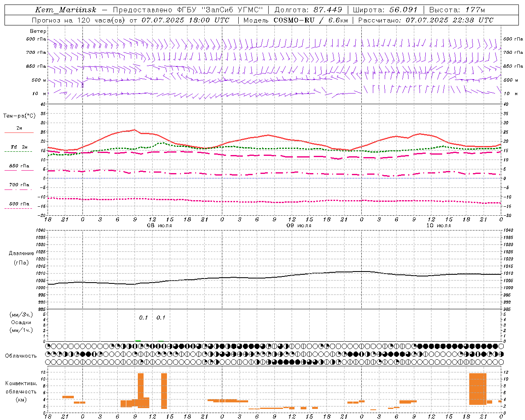
Task: Click the right-side 850 гПа wind level label
Action: point(513,66)
